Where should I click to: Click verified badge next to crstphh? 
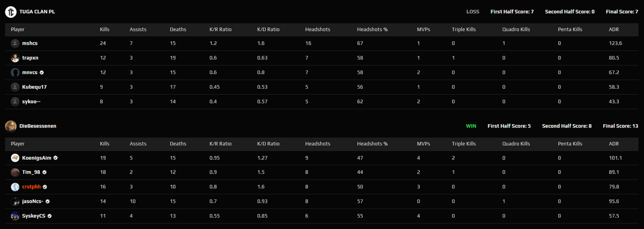(45, 187)
